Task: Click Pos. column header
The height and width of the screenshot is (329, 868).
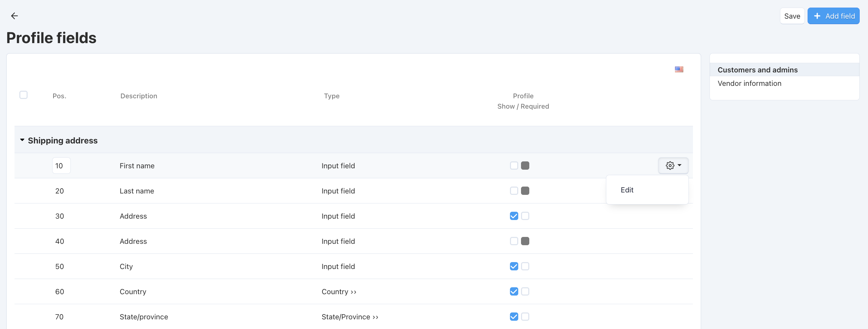Action: click(x=59, y=96)
